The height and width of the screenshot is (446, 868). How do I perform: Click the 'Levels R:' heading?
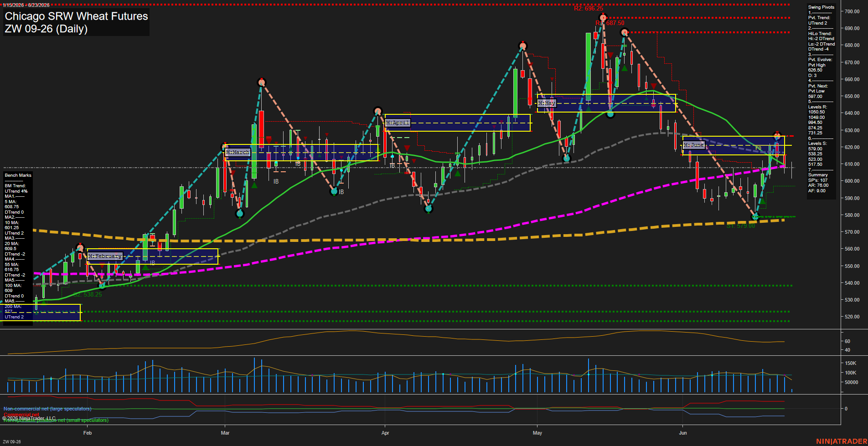click(x=817, y=107)
